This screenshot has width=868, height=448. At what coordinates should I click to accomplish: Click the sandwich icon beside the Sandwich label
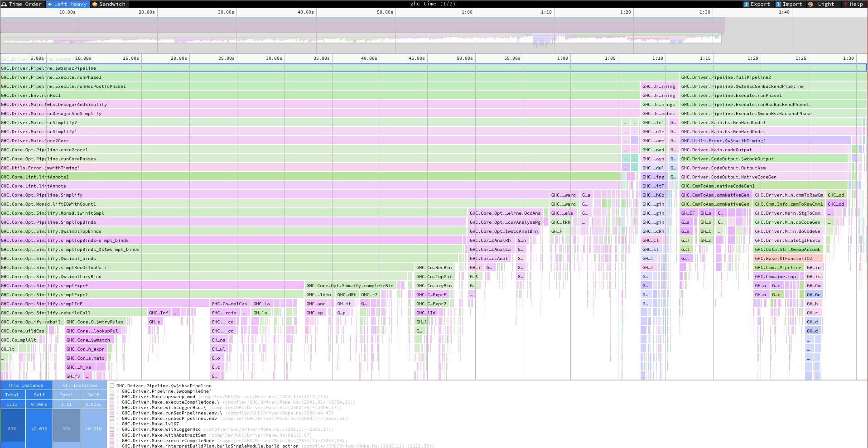coord(94,4)
